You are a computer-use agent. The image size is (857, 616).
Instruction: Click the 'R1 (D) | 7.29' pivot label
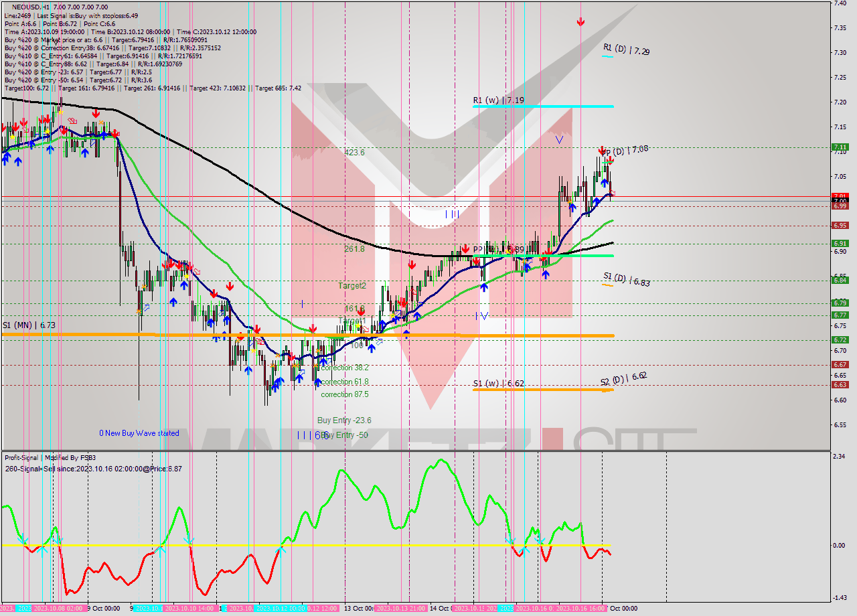pyautogui.click(x=626, y=49)
